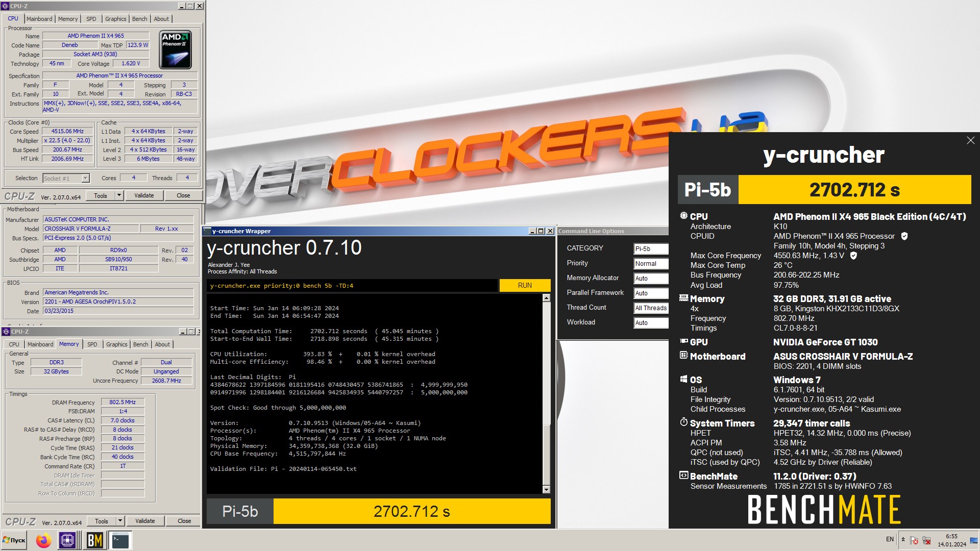The height and width of the screenshot is (551, 980).
Task: Expand Tools dropdown arrow in lower CPU-Z
Action: click(120, 521)
